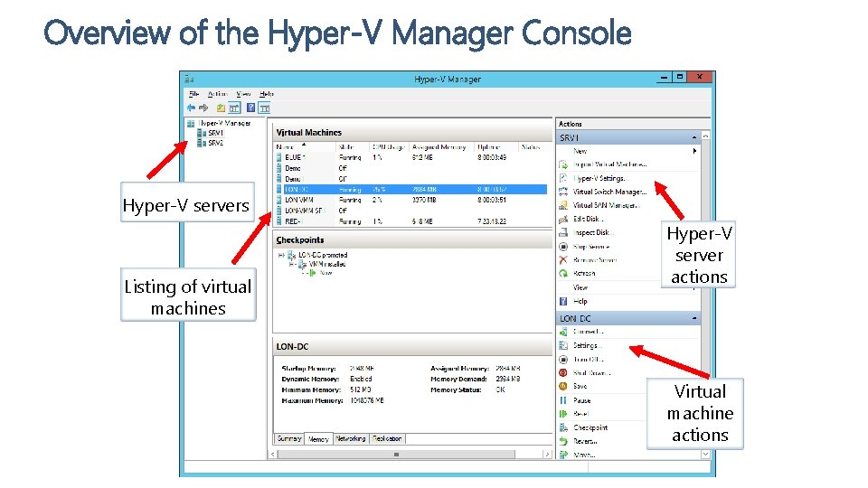Click Stop Service action
This screenshot has width=868, height=488.
(x=591, y=247)
